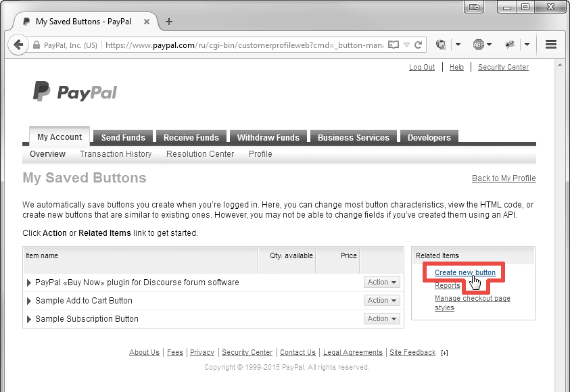Open Adblock Plus ABP icon

click(478, 45)
